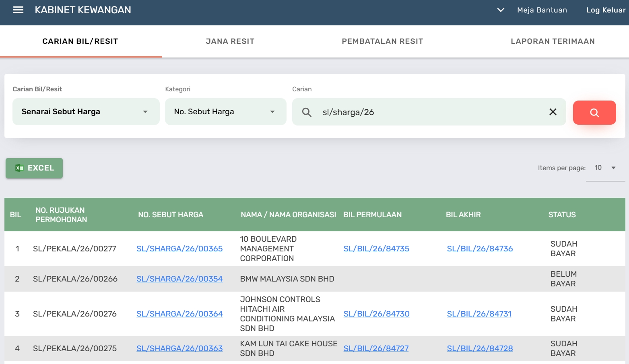Export results with the Excel button
The image size is (629, 364).
(34, 168)
